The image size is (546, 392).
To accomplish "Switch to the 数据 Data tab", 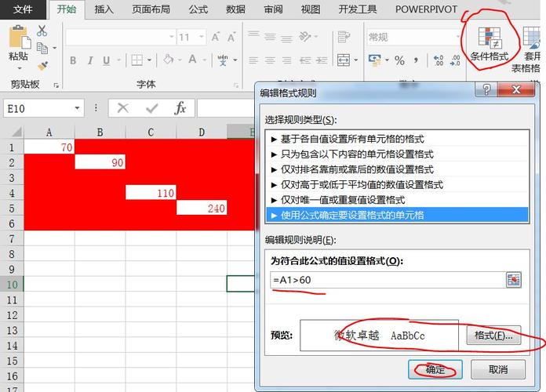I will 236,9.
